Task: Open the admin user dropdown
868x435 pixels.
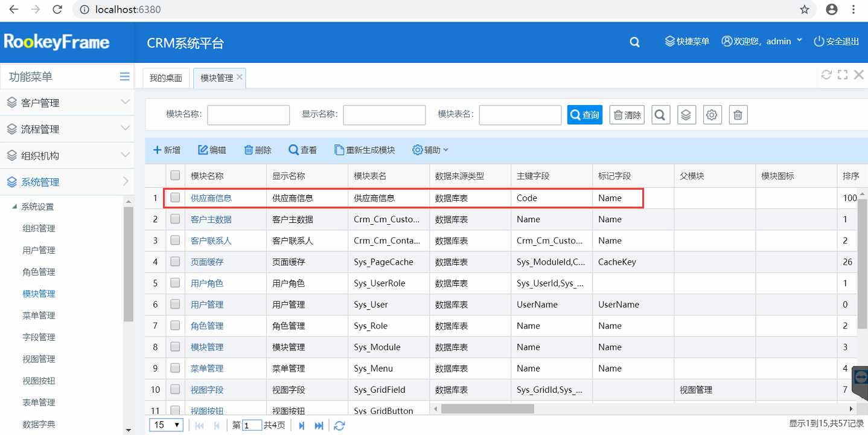Action: [762, 41]
